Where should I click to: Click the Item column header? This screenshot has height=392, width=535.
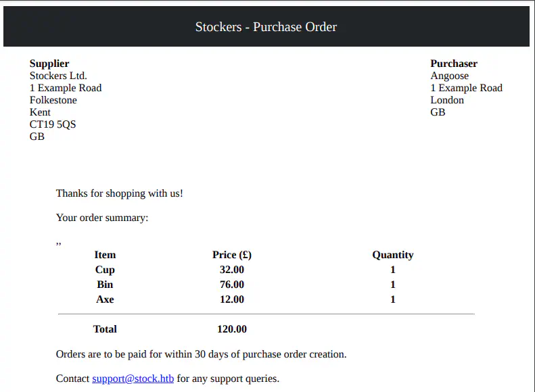point(105,255)
